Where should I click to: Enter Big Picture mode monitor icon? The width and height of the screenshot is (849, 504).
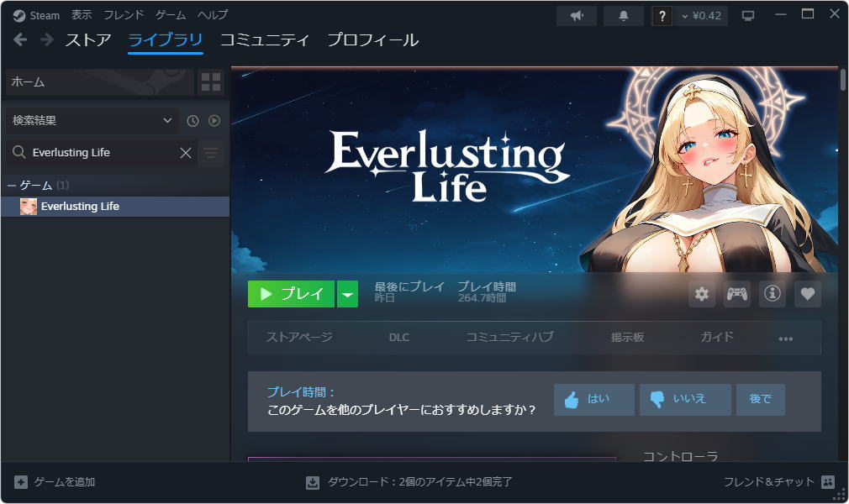pyautogui.click(x=748, y=16)
